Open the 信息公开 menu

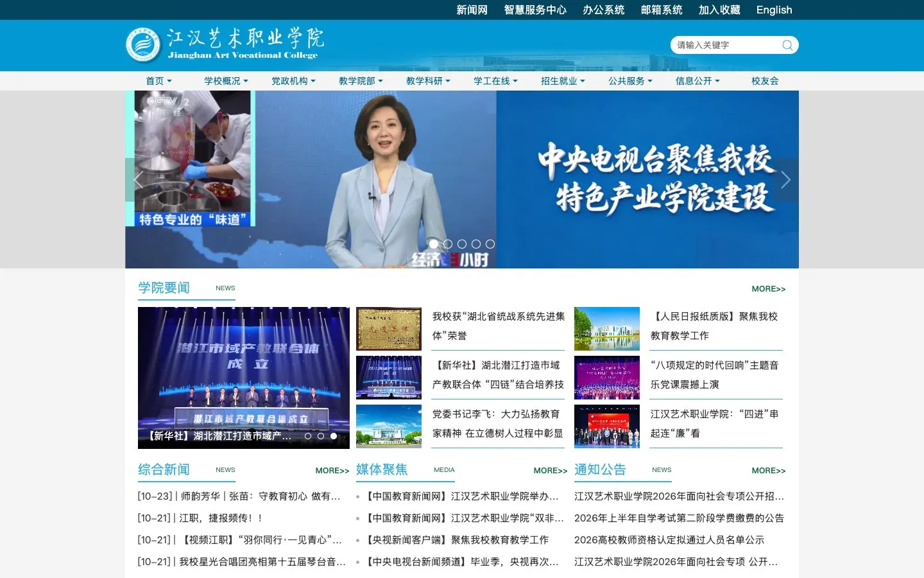(x=697, y=81)
